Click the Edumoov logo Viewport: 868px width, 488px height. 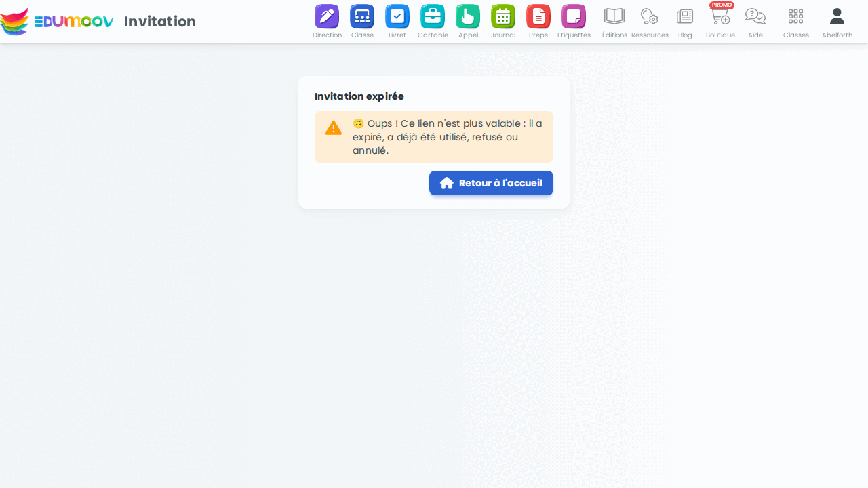[x=57, y=22]
